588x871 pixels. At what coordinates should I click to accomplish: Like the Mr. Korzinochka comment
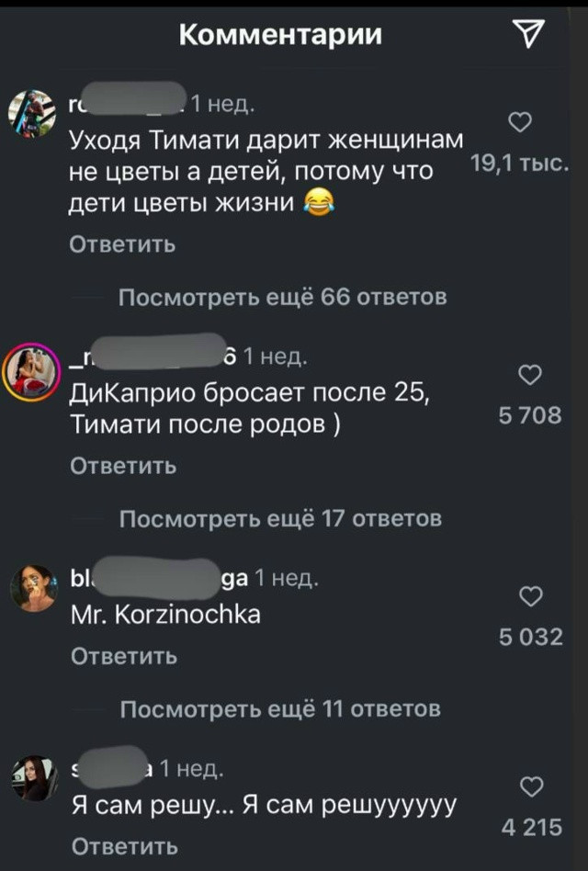(531, 596)
